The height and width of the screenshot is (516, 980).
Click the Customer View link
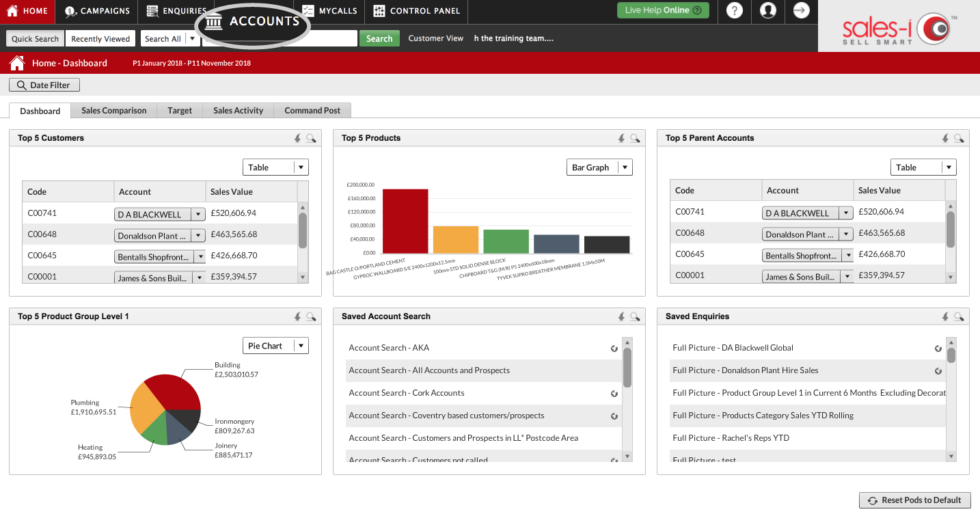(x=436, y=38)
